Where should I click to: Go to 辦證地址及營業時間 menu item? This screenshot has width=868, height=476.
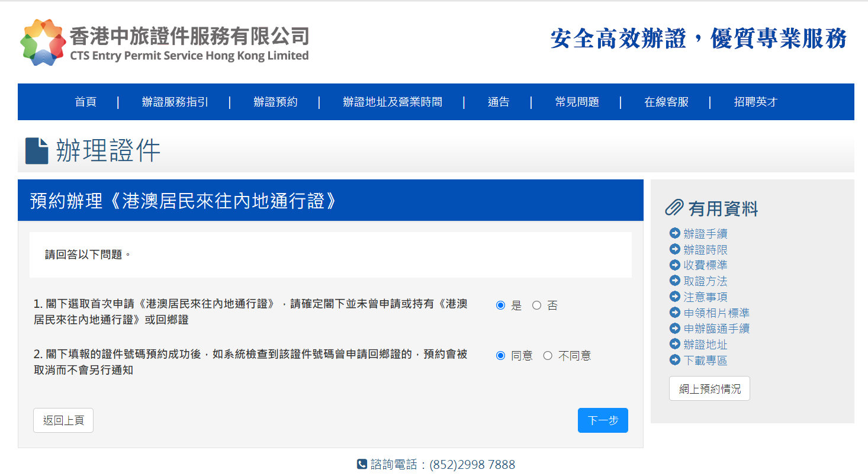coord(392,102)
